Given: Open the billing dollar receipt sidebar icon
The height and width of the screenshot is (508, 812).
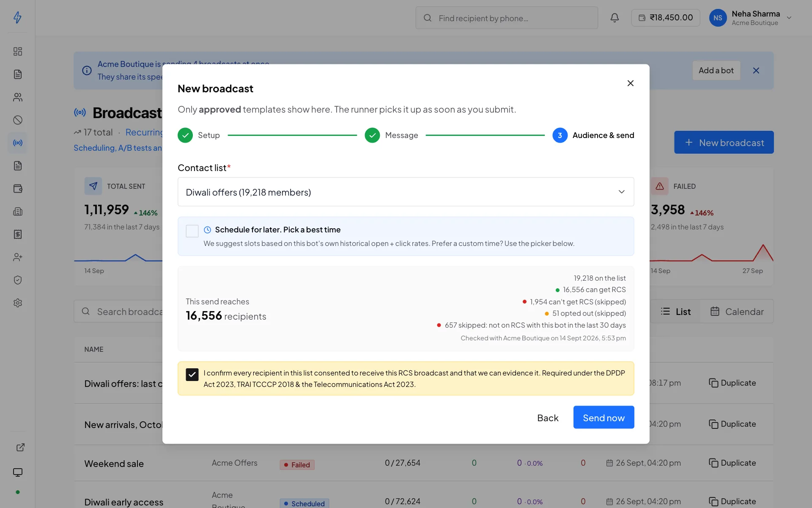Looking at the screenshot, I should [17, 234].
